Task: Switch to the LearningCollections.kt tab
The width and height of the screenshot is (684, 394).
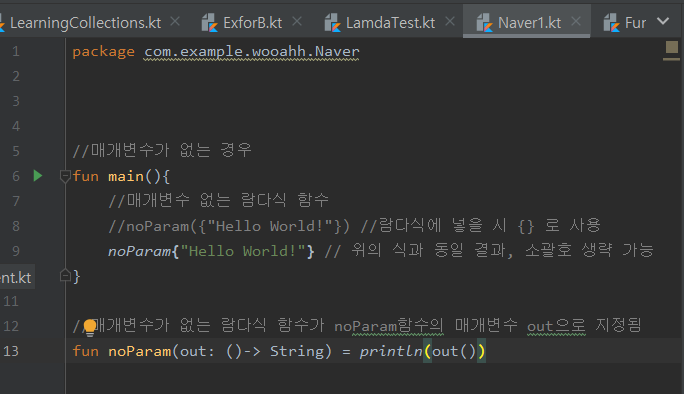Action: 86,23
